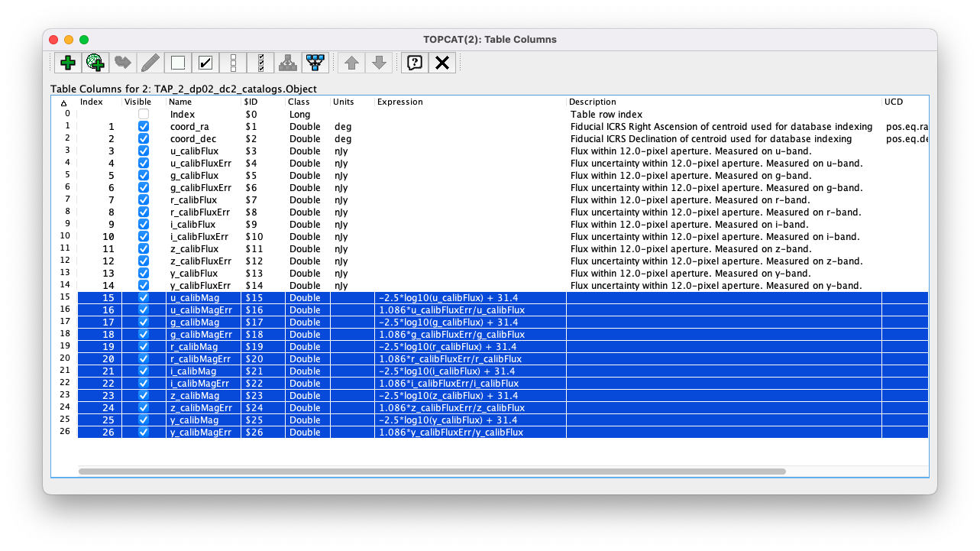Image resolution: width=980 pixels, height=551 pixels.
Task: Move selected columns down with the arrow icon
Action: (x=379, y=63)
